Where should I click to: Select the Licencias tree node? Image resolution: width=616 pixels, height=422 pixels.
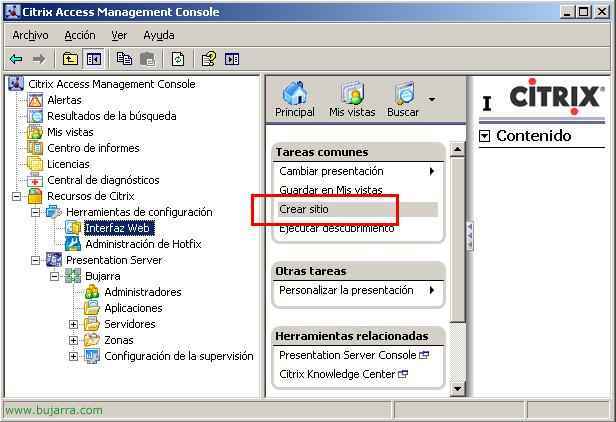68,164
